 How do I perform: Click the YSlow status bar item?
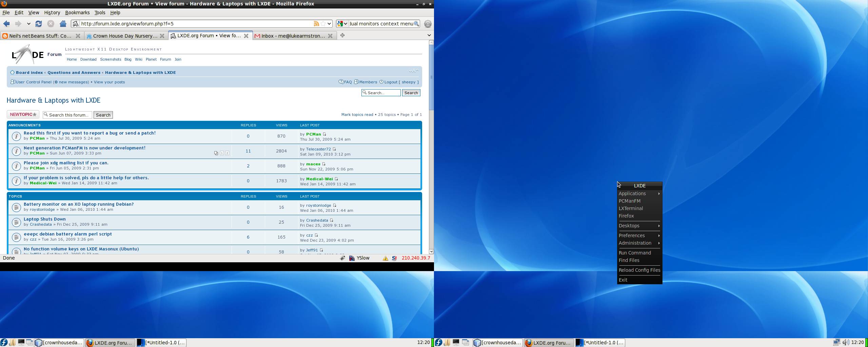359,258
